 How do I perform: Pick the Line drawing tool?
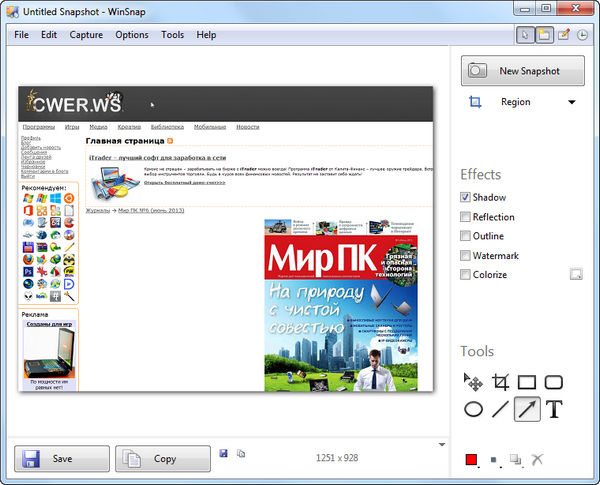[x=501, y=408]
